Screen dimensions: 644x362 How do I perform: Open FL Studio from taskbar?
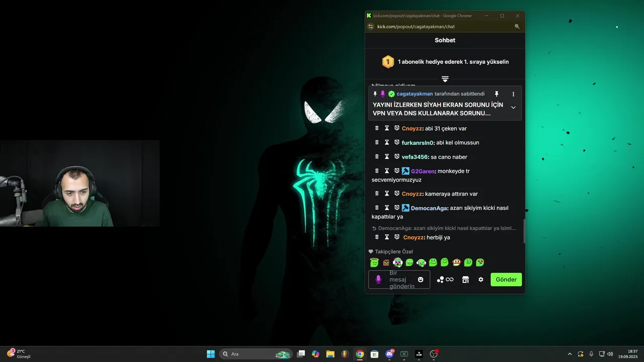pos(345,354)
